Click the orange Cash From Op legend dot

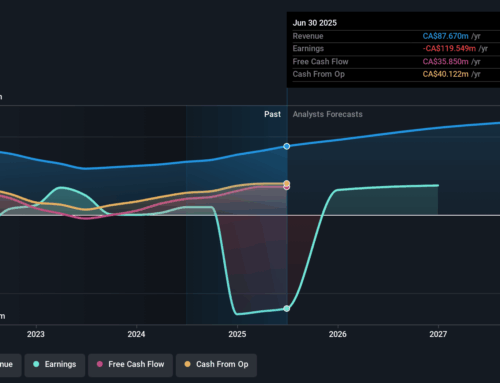pos(187,364)
